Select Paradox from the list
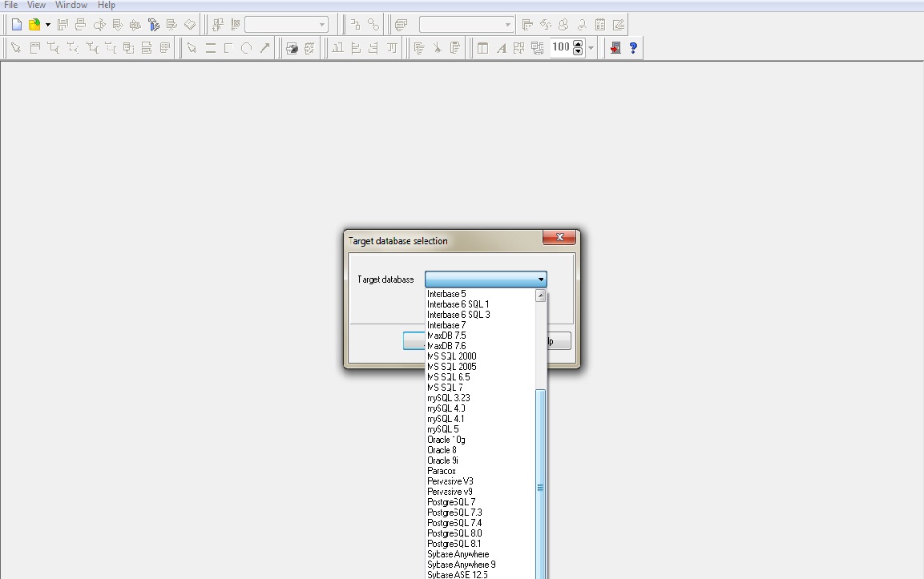924x579 pixels. [x=480, y=471]
